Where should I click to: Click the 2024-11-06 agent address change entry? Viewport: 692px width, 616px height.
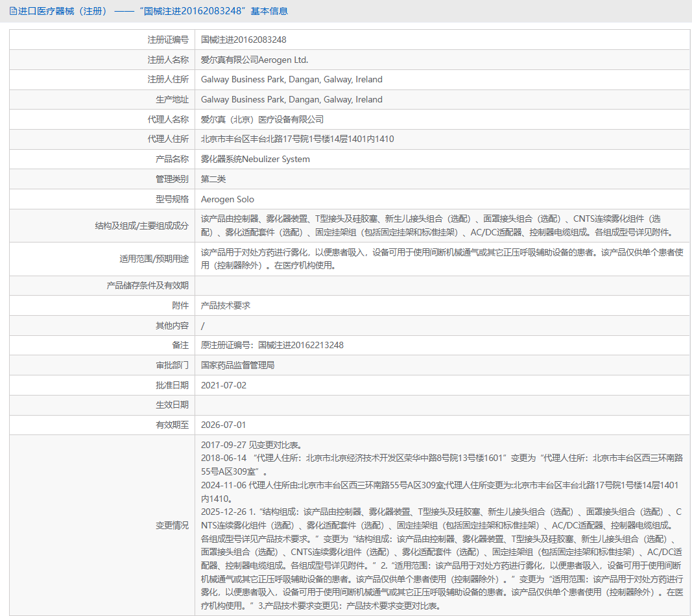pyautogui.click(x=440, y=492)
